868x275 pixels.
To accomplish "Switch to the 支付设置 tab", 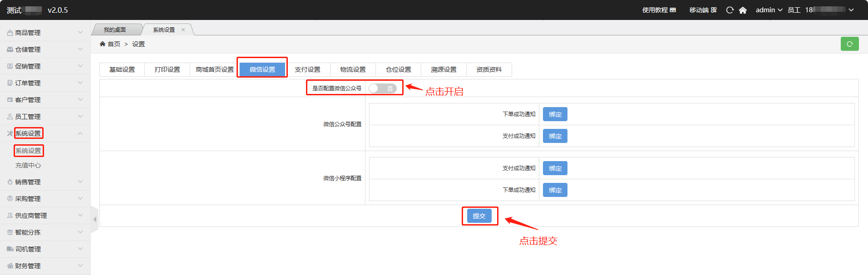I will 307,69.
